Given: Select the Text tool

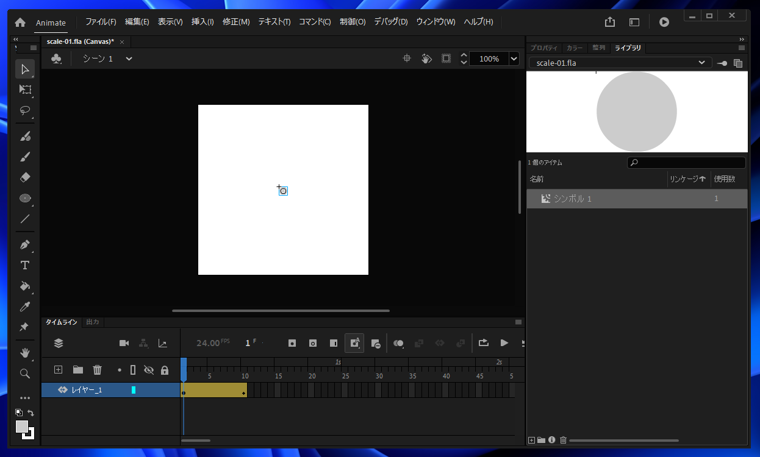Looking at the screenshot, I should point(25,266).
